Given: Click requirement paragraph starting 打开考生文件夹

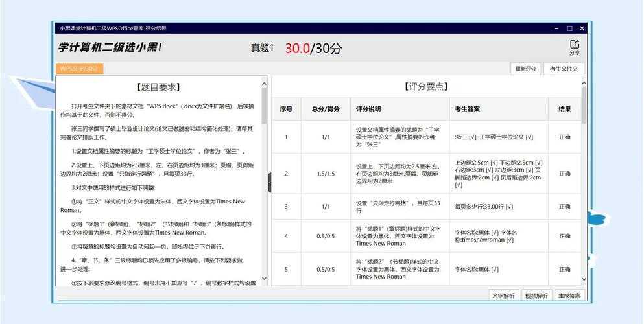Looking at the screenshot, I should tap(157, 110).
